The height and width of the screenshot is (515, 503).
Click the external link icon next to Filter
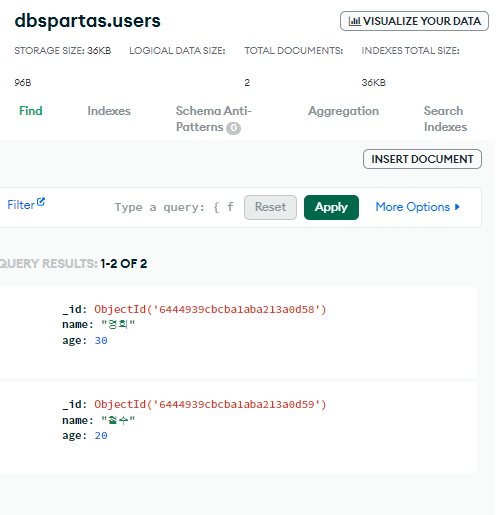[41, 202]
